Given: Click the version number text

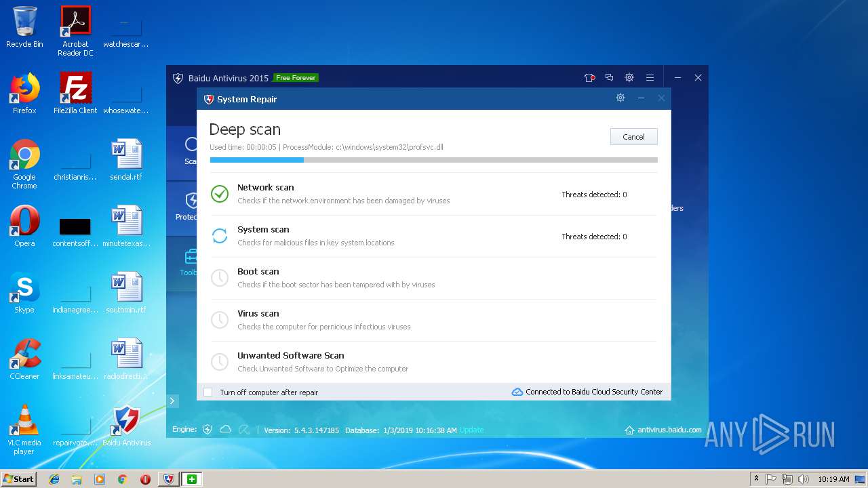Looking at the screenshot, I should click(x=316, y=430).
